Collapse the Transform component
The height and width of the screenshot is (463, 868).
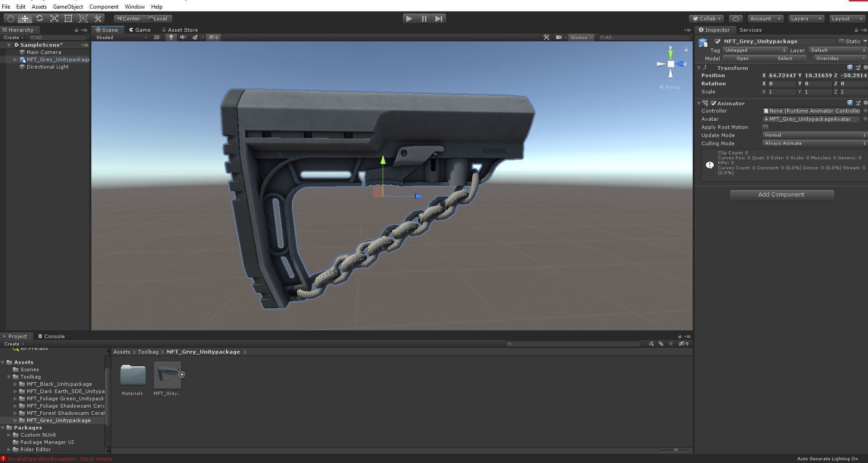tap(699, 68)
